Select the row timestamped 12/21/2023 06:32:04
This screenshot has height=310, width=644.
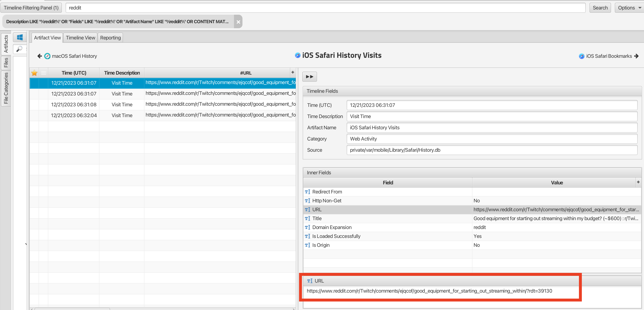(163, 115)
